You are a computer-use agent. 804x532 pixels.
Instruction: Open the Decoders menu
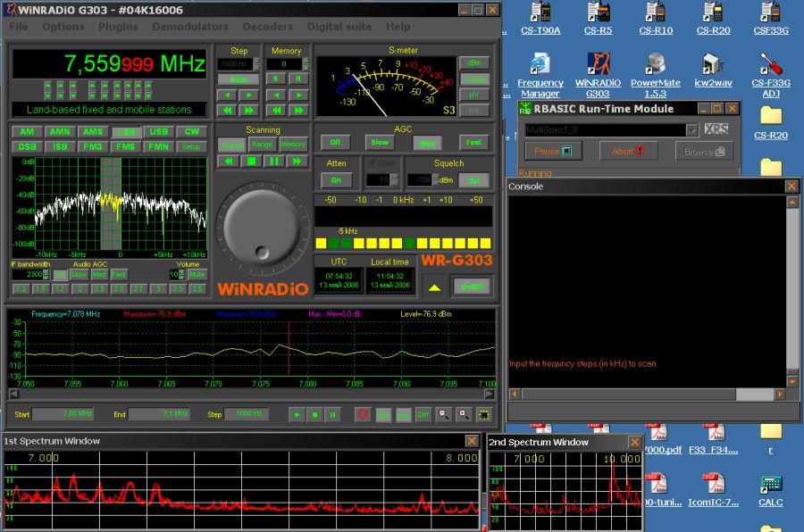(x=268, y=26)
